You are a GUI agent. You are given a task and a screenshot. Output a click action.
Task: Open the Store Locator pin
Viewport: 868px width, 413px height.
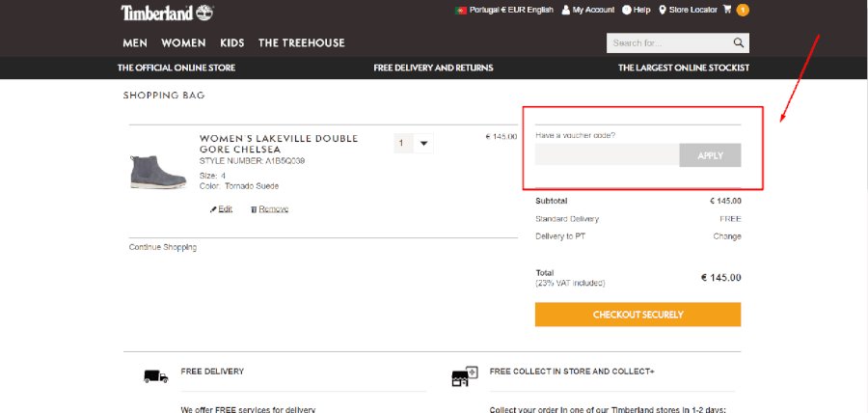pos(663,10)
